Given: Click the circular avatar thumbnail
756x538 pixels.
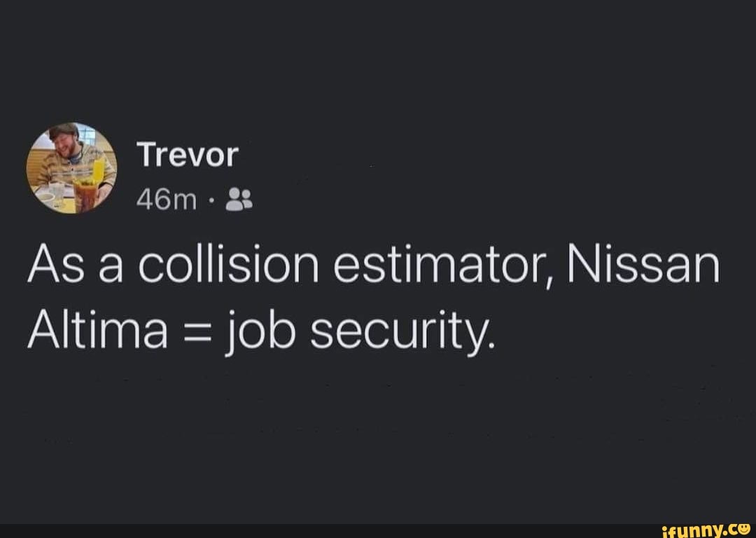Looking at the screenshot, I should pyautogui.click(x=70, y=168).
